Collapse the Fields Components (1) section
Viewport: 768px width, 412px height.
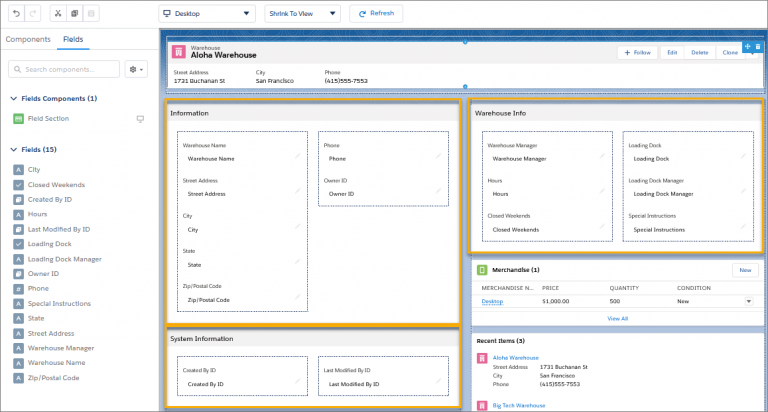13,99
